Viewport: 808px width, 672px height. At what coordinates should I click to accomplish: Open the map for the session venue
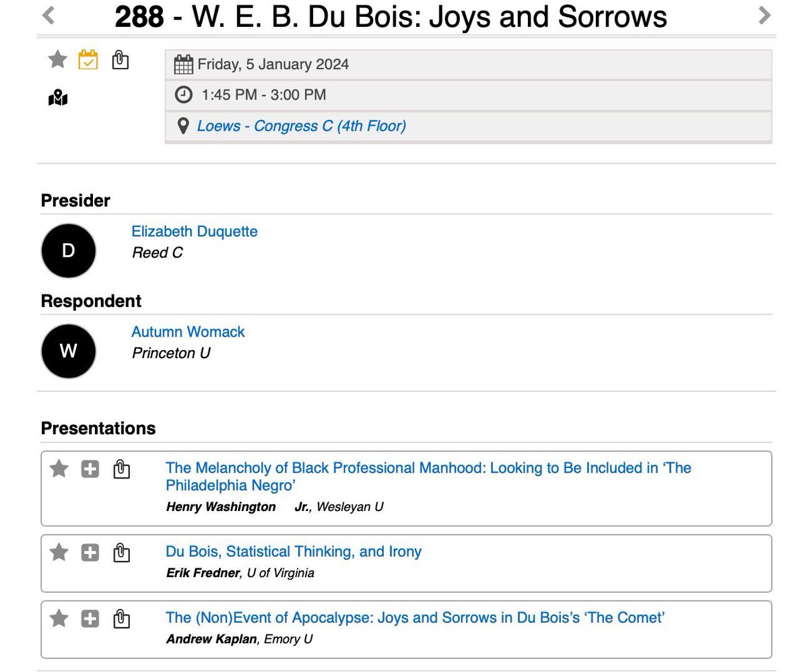(x=58, y=98)
